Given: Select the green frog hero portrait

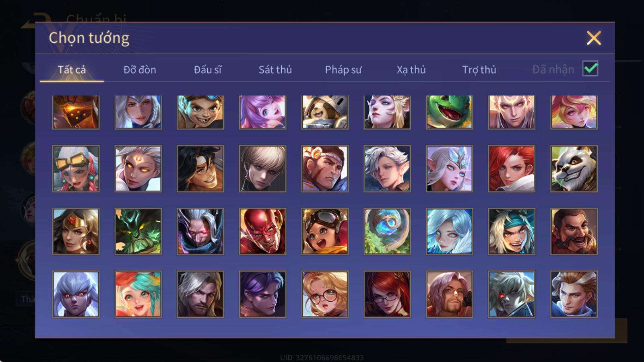Looking at the screenshot, I should (x=449, y=112).
